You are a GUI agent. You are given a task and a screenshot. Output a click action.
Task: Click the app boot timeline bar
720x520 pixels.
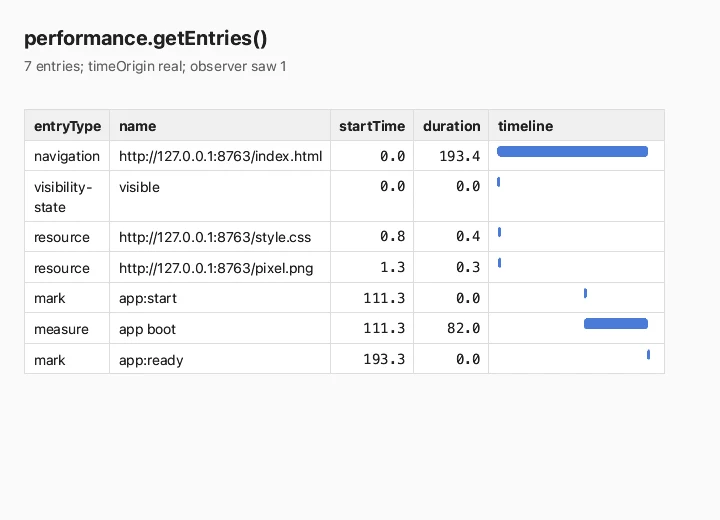pos(616,324)
